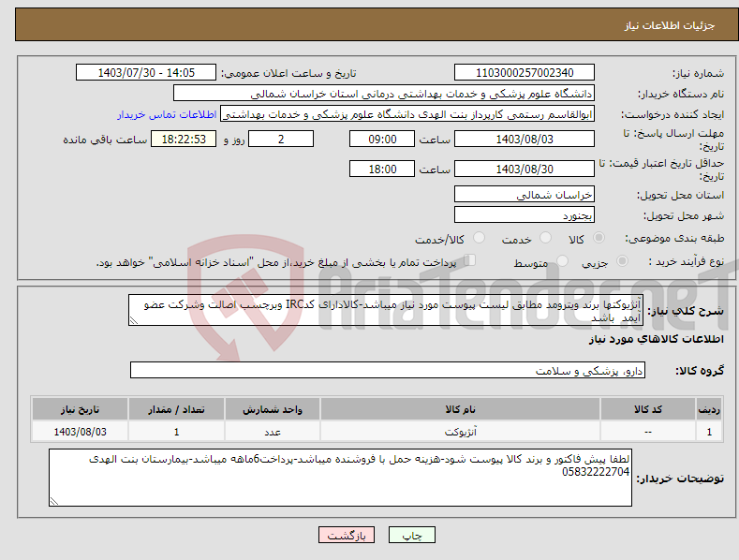Image resolution: width=739 pixels, height=560 pixels.
Task: Select the کالا radio button
Action: click(599, 238)
